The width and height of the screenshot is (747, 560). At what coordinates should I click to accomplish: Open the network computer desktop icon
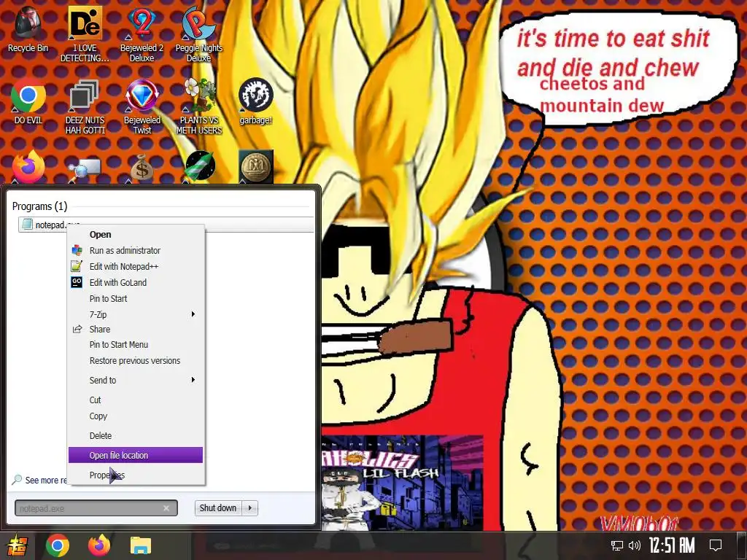tap(85, 169)
